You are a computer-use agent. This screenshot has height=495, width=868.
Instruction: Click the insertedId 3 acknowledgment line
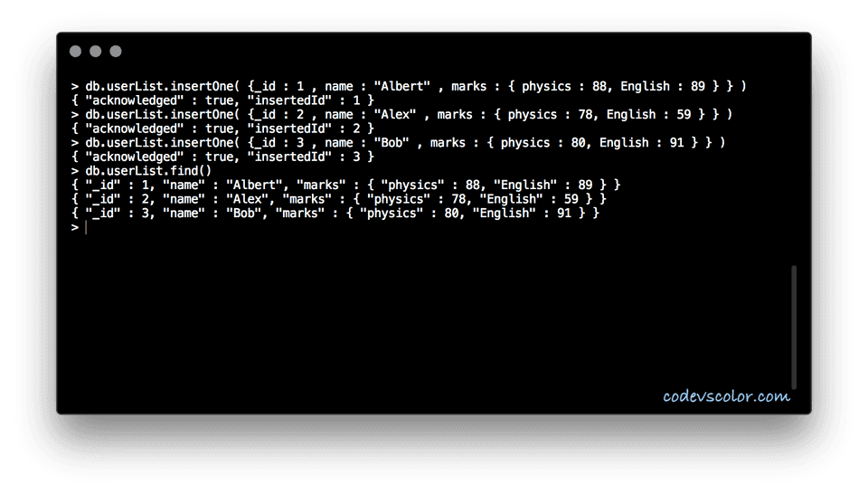[222, 157]
